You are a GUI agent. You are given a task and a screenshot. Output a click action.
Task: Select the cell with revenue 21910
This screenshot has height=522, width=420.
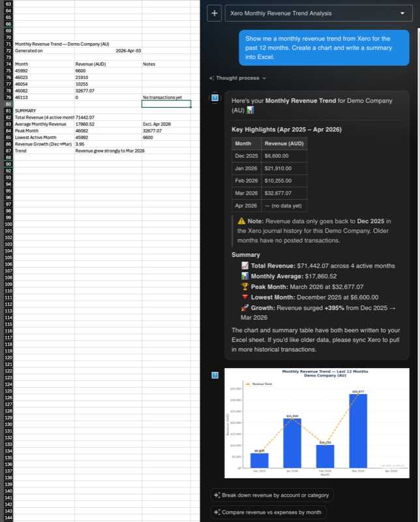[x=108, y=77]
